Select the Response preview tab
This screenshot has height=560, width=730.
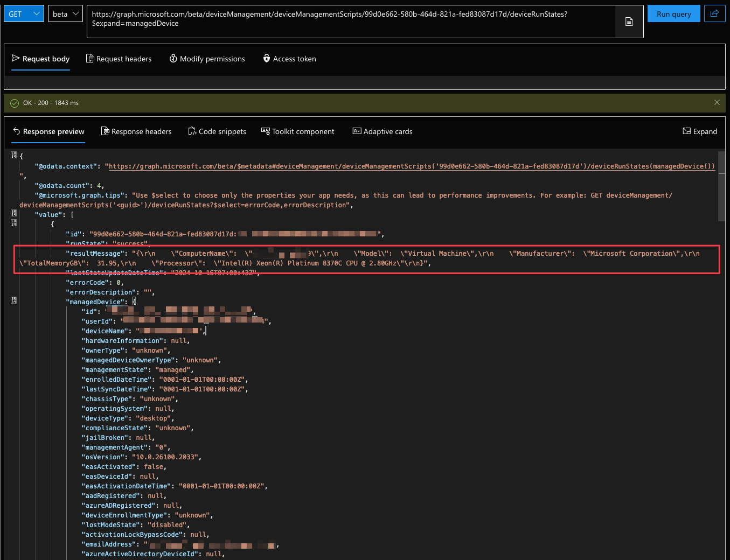tap(48, 131)
